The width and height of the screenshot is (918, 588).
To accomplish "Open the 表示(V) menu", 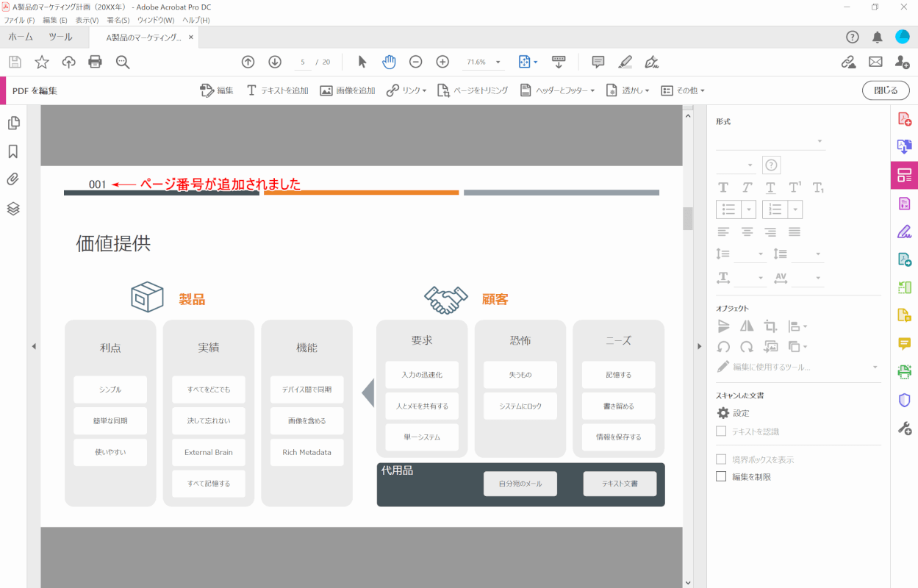I will [x=87, y=20].
